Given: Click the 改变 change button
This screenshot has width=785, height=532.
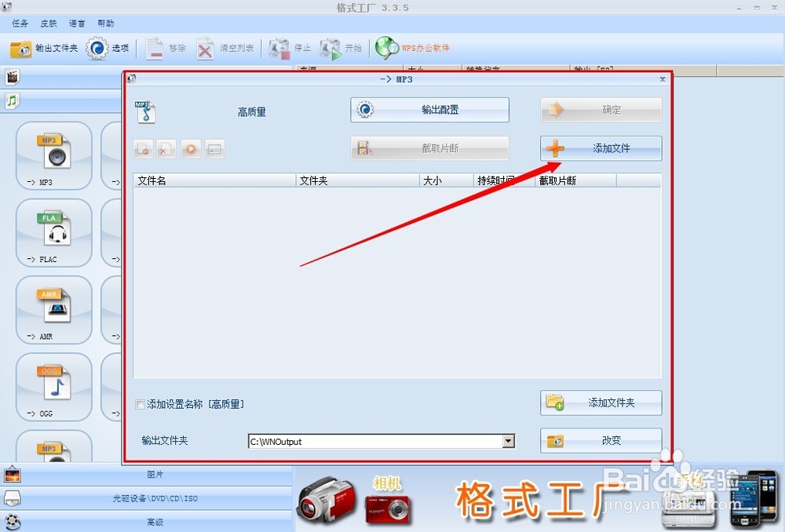Looking at the screenshot, I should [601, 440].
